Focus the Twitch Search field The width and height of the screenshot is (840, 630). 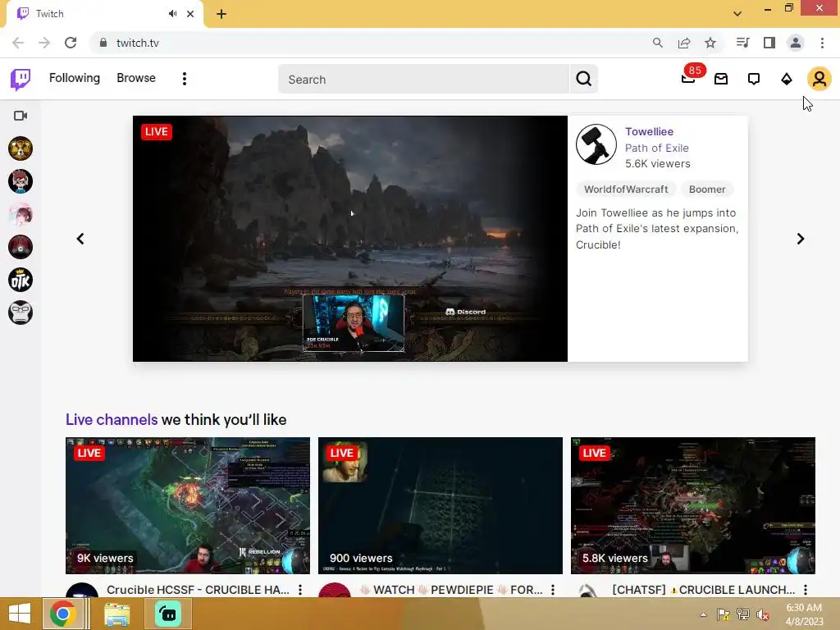coord(423,80)
